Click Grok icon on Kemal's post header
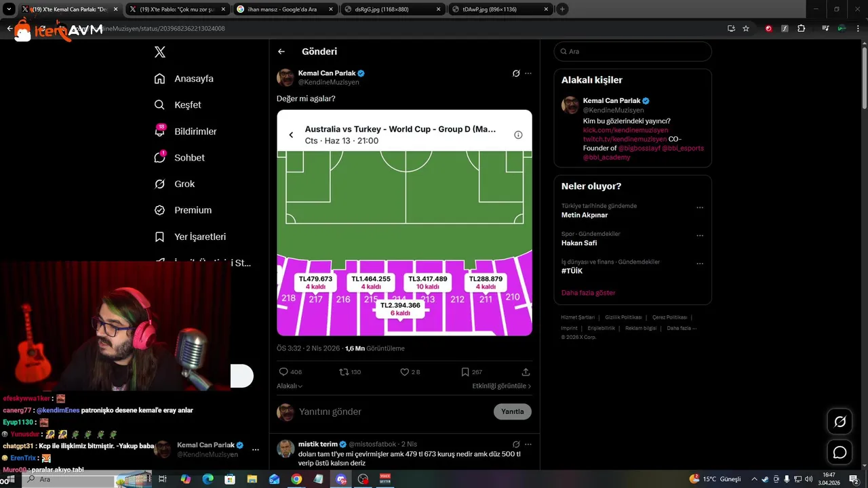This screenshot has height=488, width=868. 516,73
